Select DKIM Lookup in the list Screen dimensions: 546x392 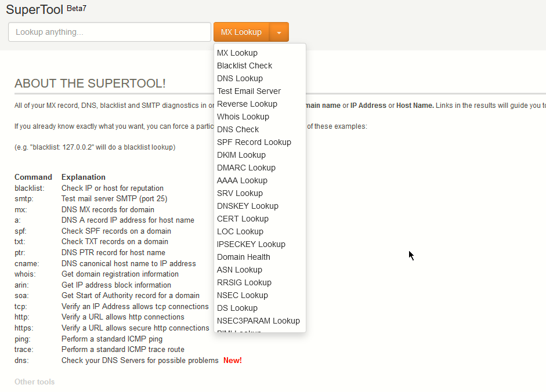click(241, 155)
